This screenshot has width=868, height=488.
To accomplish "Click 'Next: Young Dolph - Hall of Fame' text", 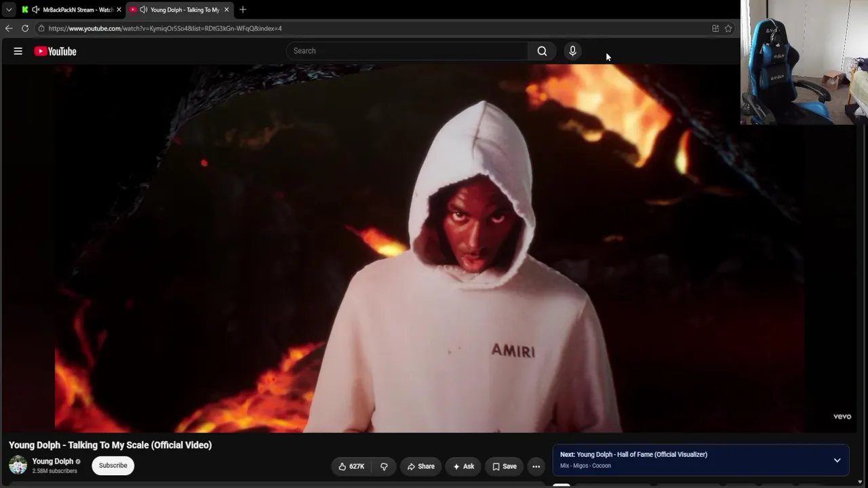I will (x=633, y=455).
